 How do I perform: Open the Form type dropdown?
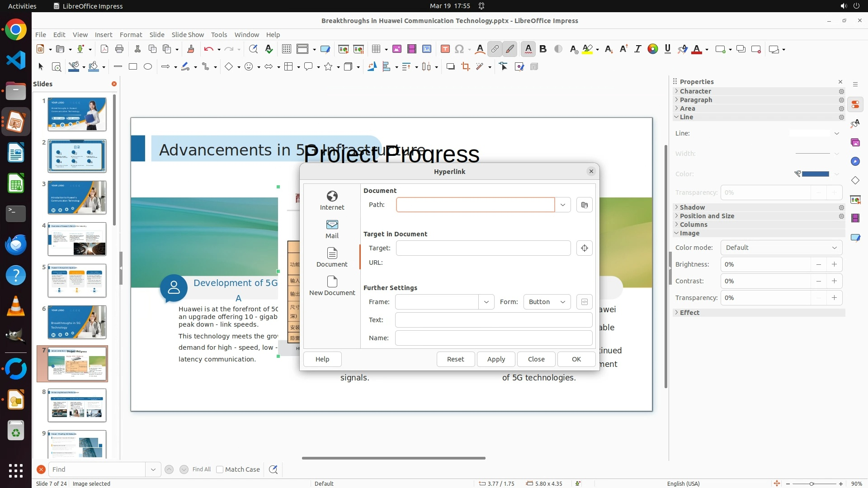[x=547, y=302]
